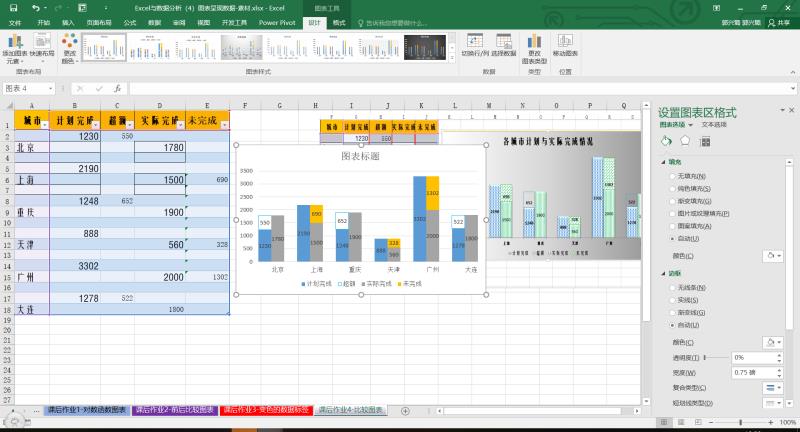Image resolution: width=800 pixels, height=432 pixels.
Task: Click Text Options (文本选项) in format pane
Action: click(714, 124)
